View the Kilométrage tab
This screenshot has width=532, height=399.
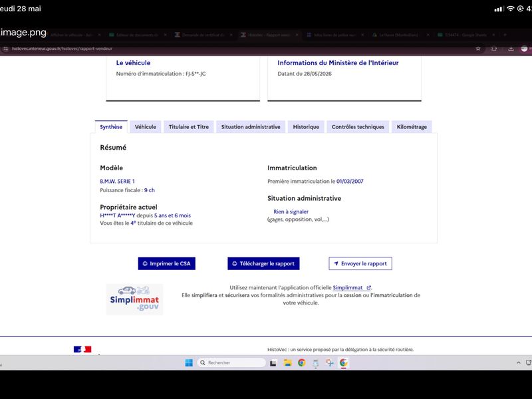tap(412, 127)
